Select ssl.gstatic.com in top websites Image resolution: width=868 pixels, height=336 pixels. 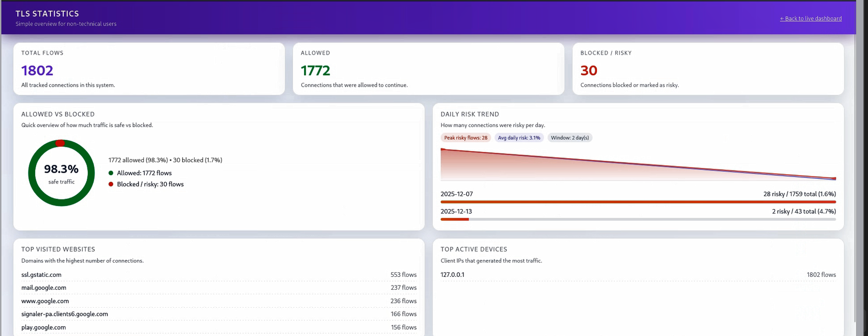(41, 275)
